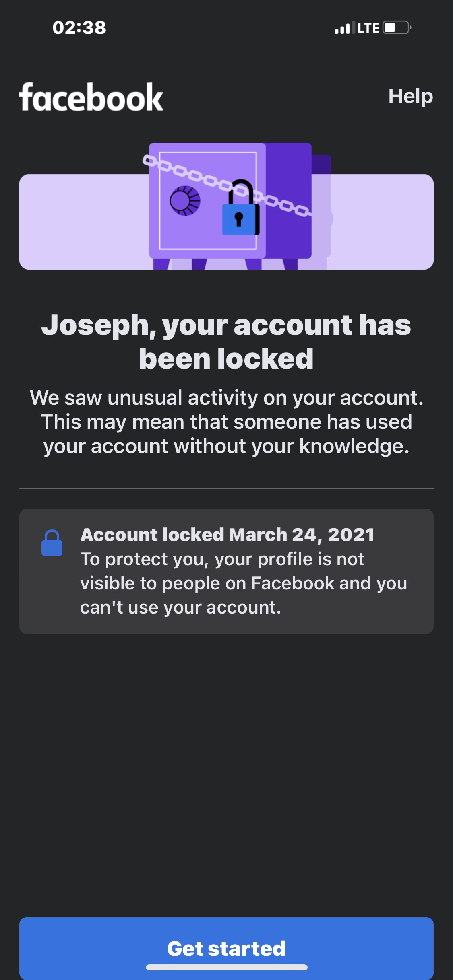Select the "Account locked March 24, 2021" title

(x=227, y=535)
